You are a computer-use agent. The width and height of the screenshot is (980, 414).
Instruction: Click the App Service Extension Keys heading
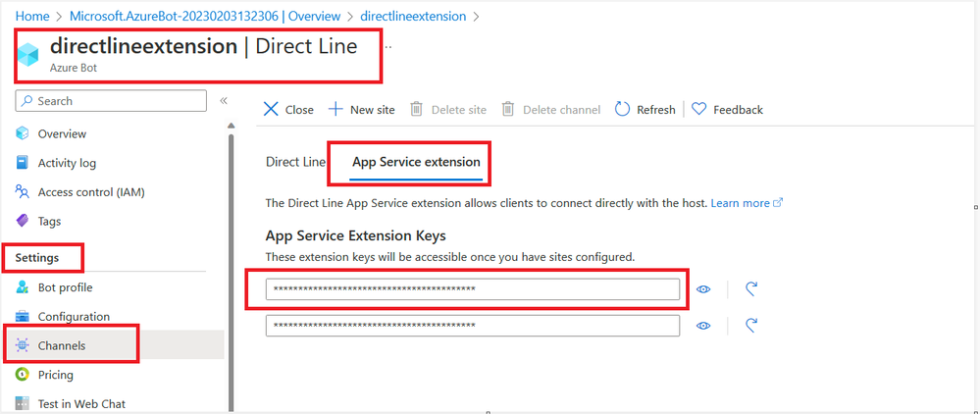pos(356,235)
